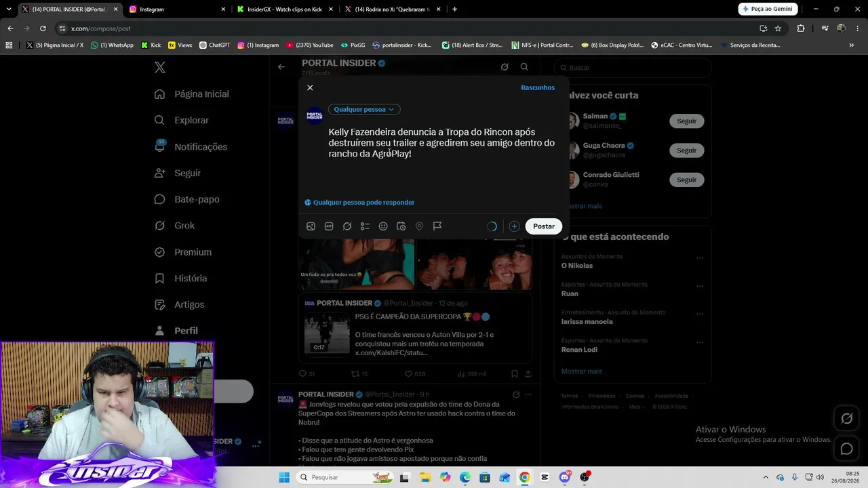Search posts within PORTAL INSIDER profile
The height and width of the screenshot is (488, 868).
click(x=524, y=67)
